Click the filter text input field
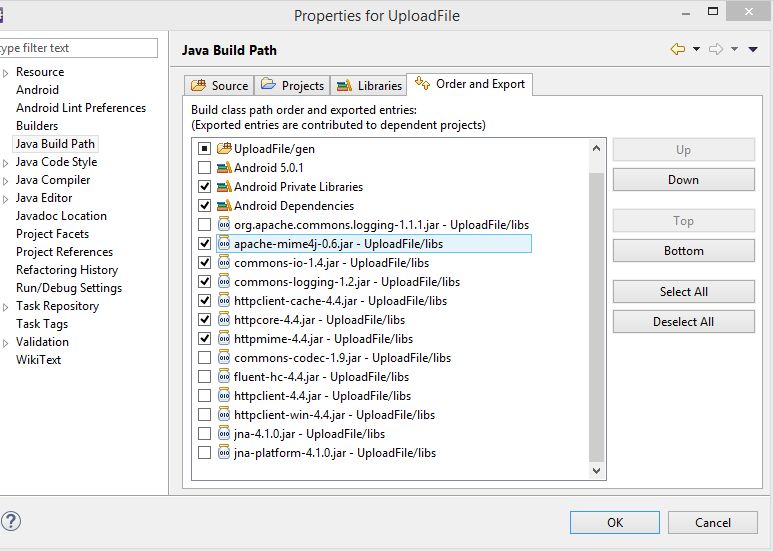This screenshot has width=773, height=551. [78, 48]
